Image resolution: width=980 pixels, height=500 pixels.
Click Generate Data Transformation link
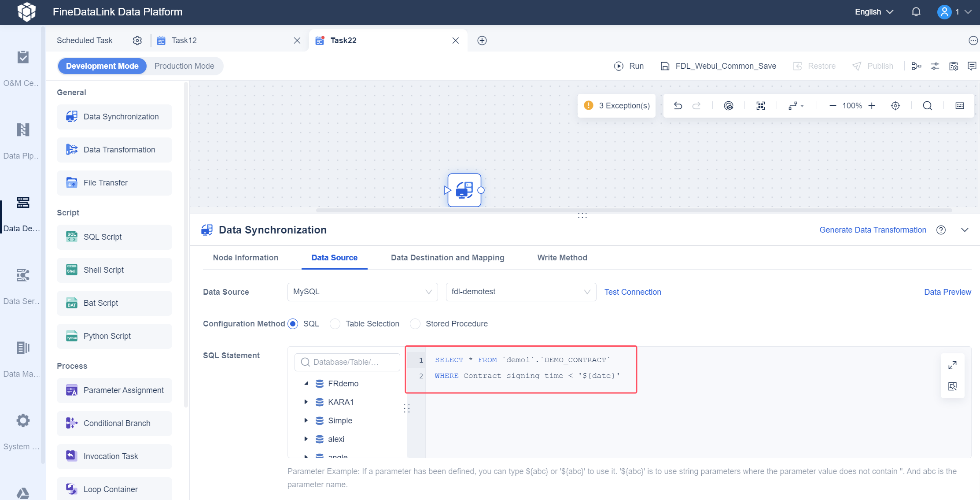873,230
